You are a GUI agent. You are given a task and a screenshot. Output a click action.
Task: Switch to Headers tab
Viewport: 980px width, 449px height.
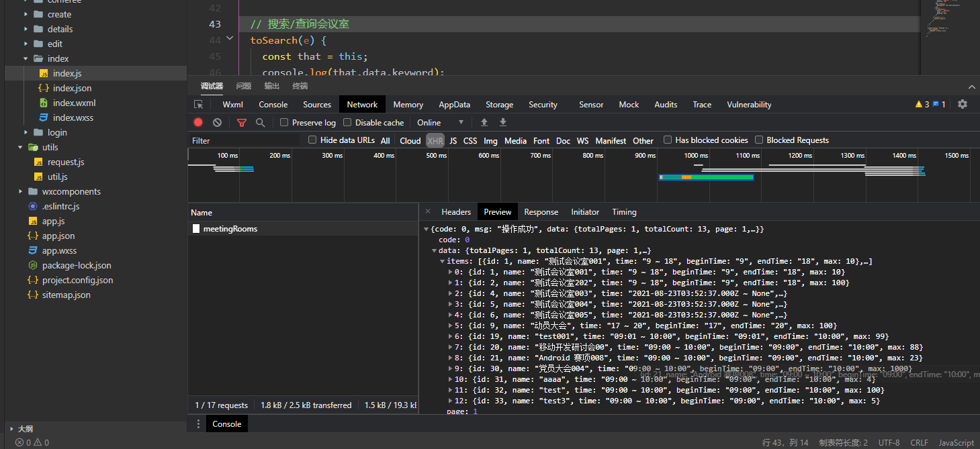(x=456, y=211)
